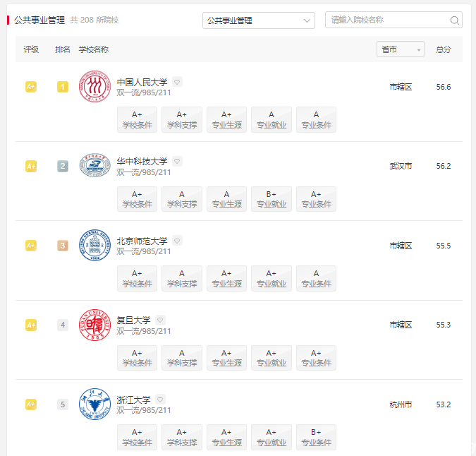Focus the 请输入院校名称 search field

tap(389, 20)
